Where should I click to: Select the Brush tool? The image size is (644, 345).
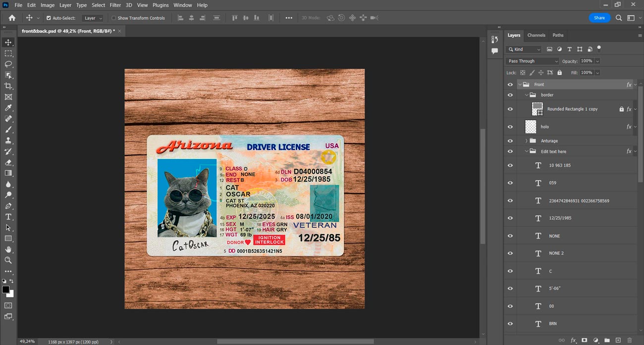(x=8, y=130)
